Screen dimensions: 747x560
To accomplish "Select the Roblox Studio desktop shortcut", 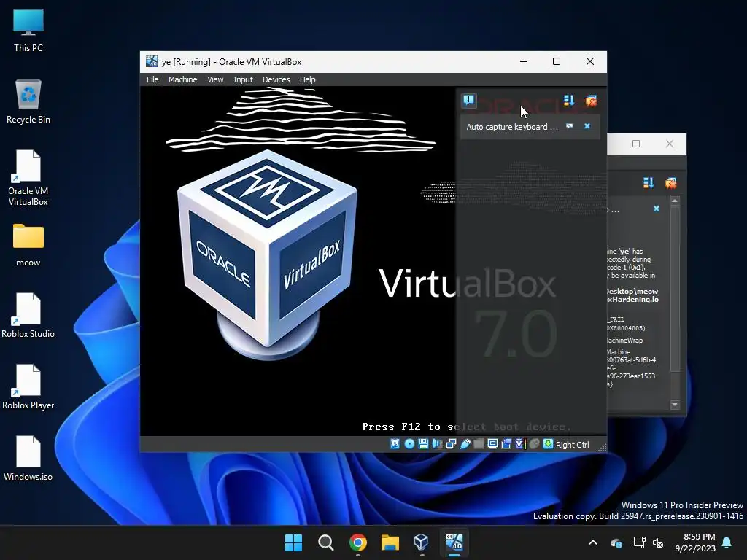I will pos(28,316).
